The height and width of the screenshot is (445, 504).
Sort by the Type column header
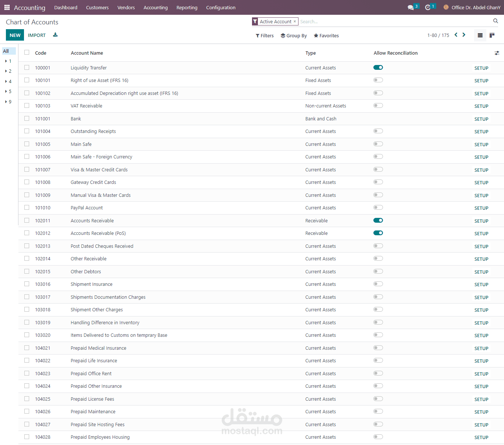[x=311, y=53]
